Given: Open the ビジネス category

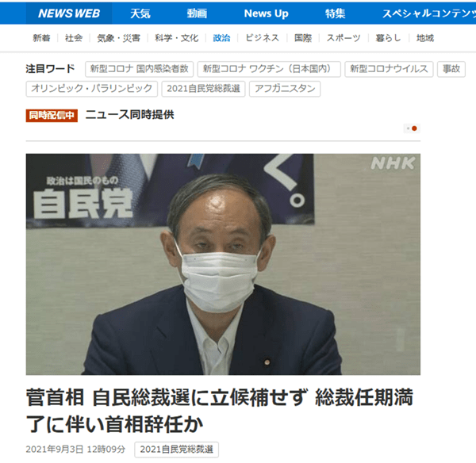Looking at the screenshot, I should click(x=263, y=38).
